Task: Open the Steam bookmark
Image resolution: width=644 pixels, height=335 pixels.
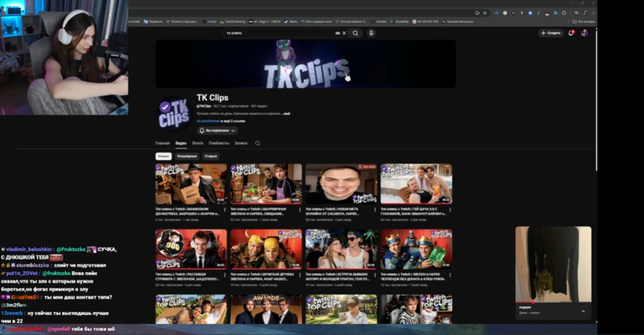Action: pos(291,21)
